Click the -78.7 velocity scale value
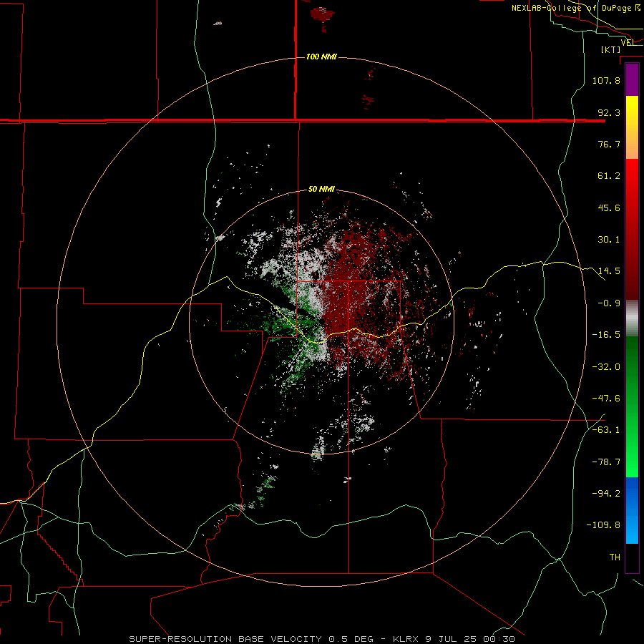The height and width of the screenshot is (644, 644). [x=606, y=462]
